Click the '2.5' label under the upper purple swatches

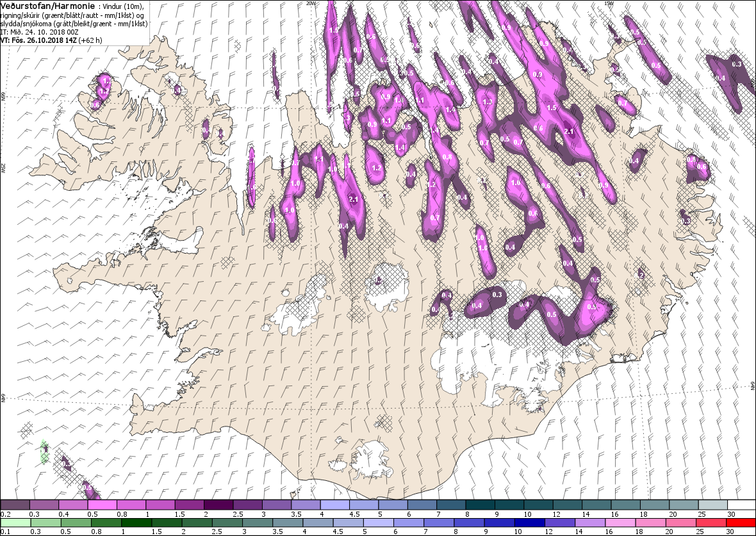click(x=237, y=514)
